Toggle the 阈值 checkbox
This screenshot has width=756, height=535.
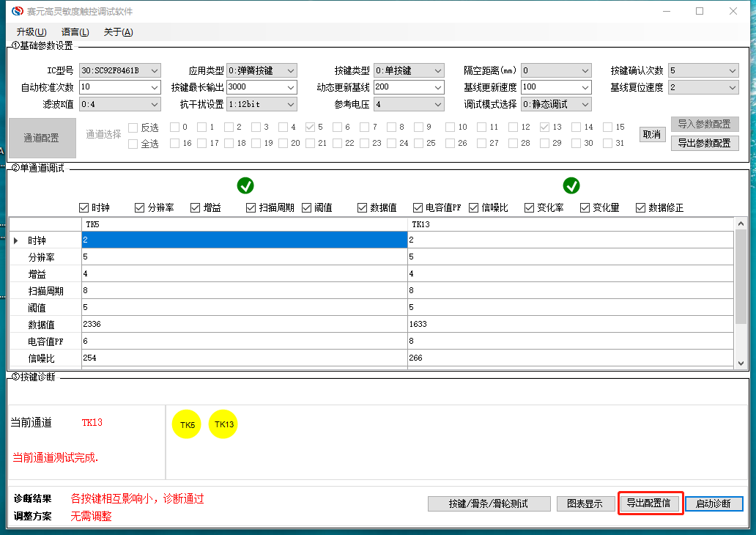(x=307, y=208)
